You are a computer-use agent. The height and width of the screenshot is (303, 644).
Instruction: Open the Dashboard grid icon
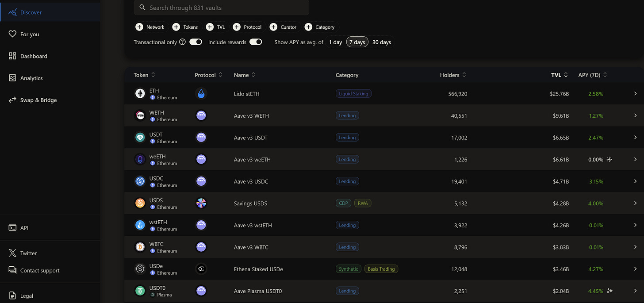pyautogui.click(x=12, y=56)
